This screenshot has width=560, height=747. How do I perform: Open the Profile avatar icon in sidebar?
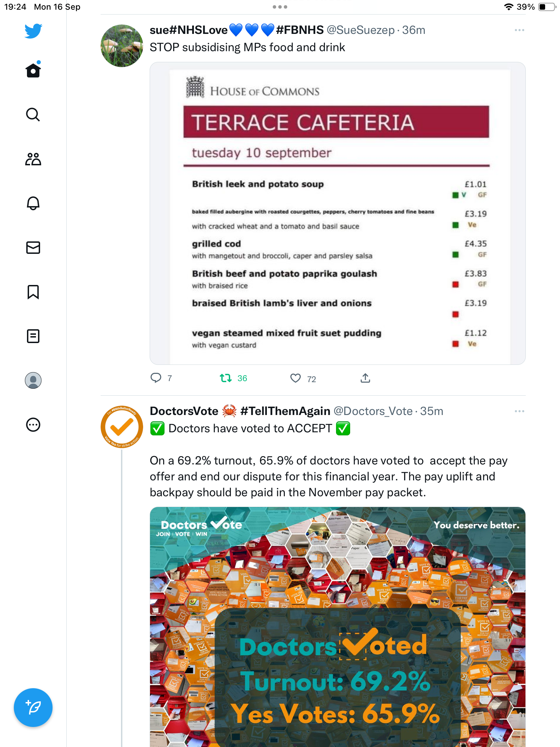33,380
